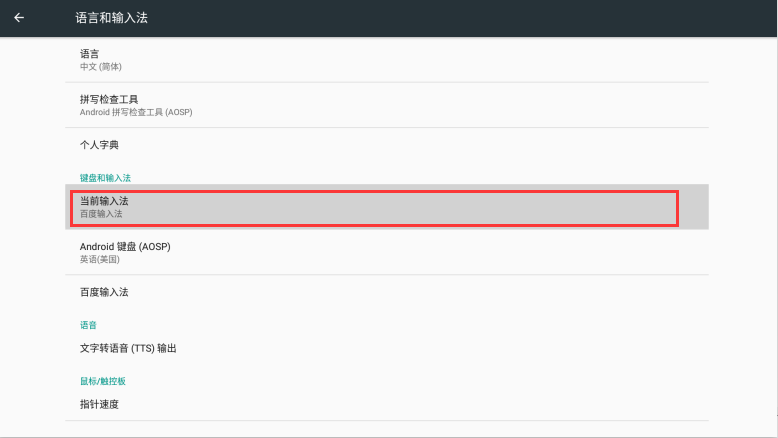Tap the back arrow icon
Viewport: 778px width, 438px height.
19,18
